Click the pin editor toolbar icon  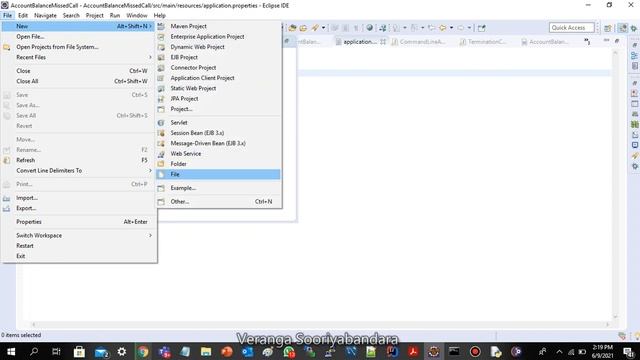pos(482,28)
